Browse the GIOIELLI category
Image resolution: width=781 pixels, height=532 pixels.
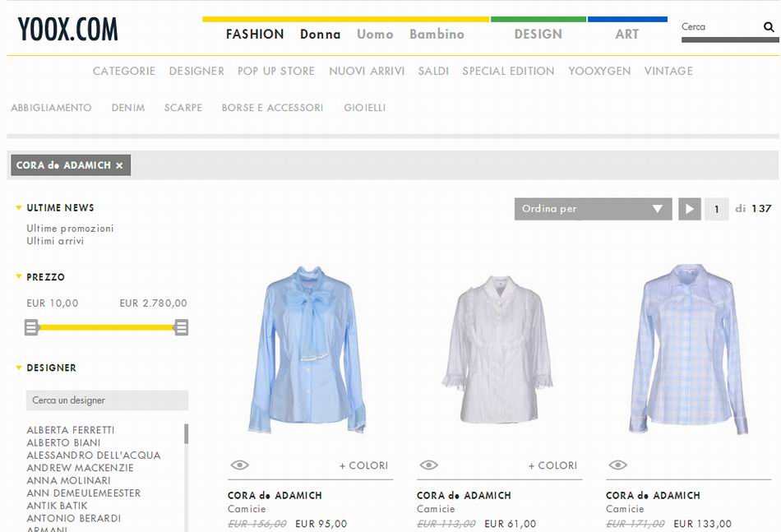pos(364,108)
